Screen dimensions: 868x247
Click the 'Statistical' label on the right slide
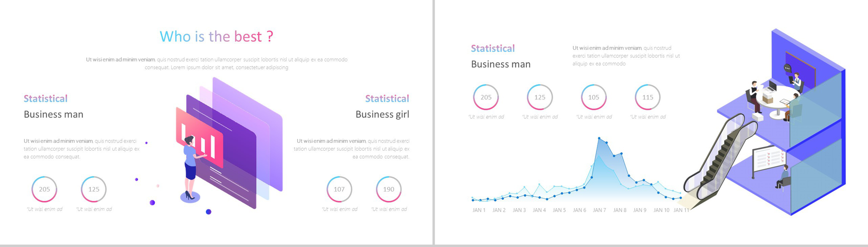click(x=493, y=48)
